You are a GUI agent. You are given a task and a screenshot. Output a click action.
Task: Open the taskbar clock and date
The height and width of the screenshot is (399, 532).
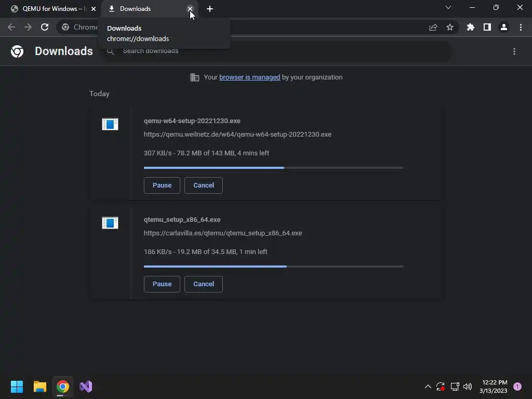point(494,387)
